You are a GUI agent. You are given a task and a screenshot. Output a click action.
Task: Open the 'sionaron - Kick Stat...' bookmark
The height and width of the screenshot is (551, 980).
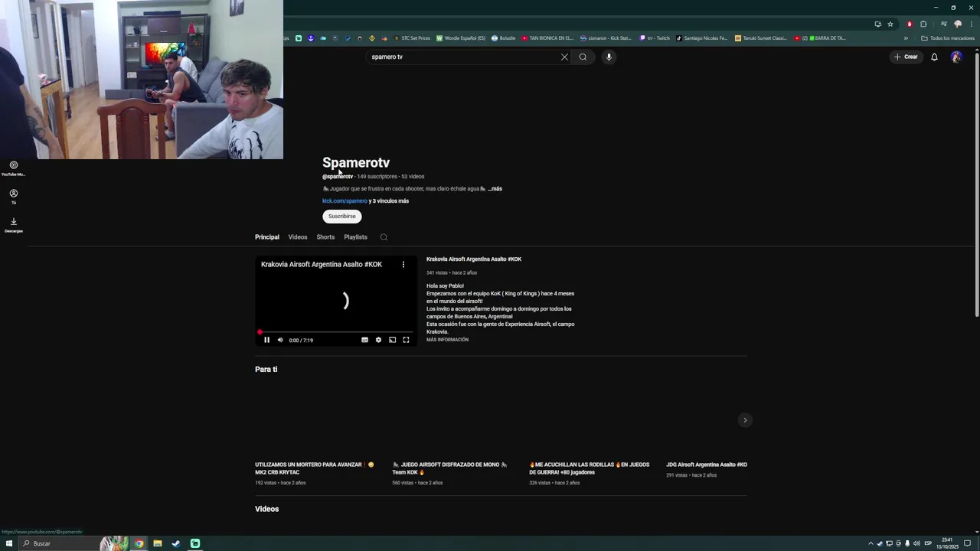tap(606, 38)
